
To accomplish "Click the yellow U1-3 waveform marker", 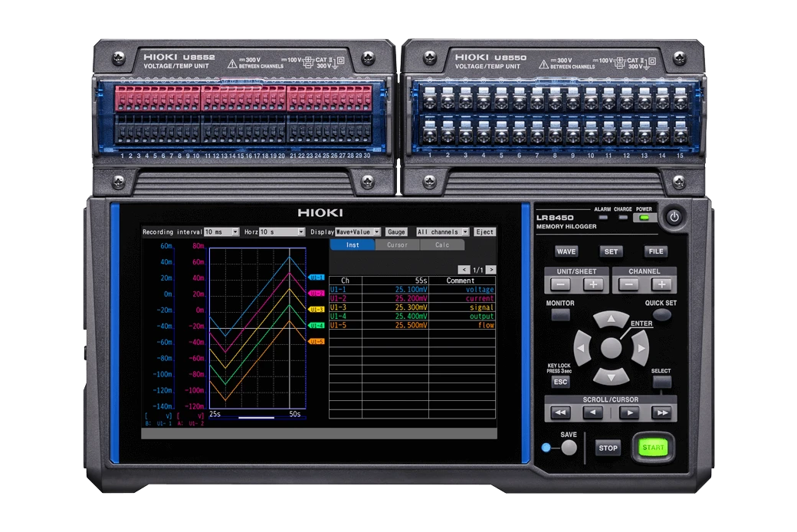I will tap(317, 310).
